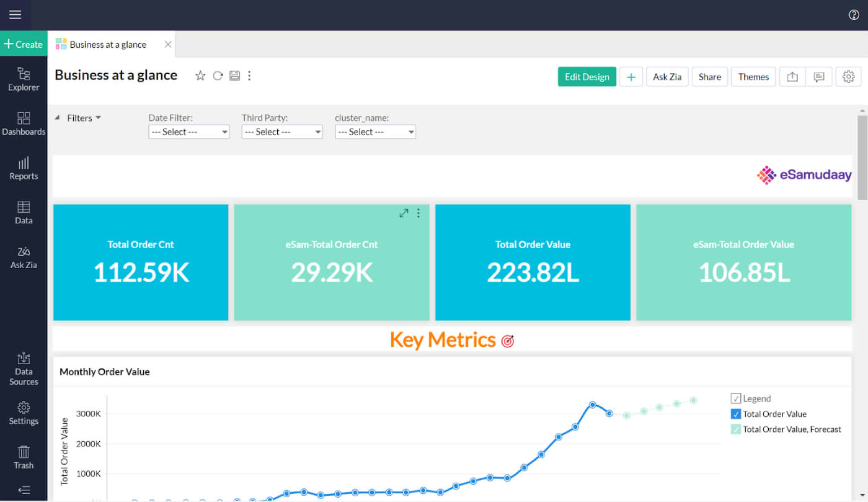Refresh the Business at a glance dashboard

tap(218, 75)
